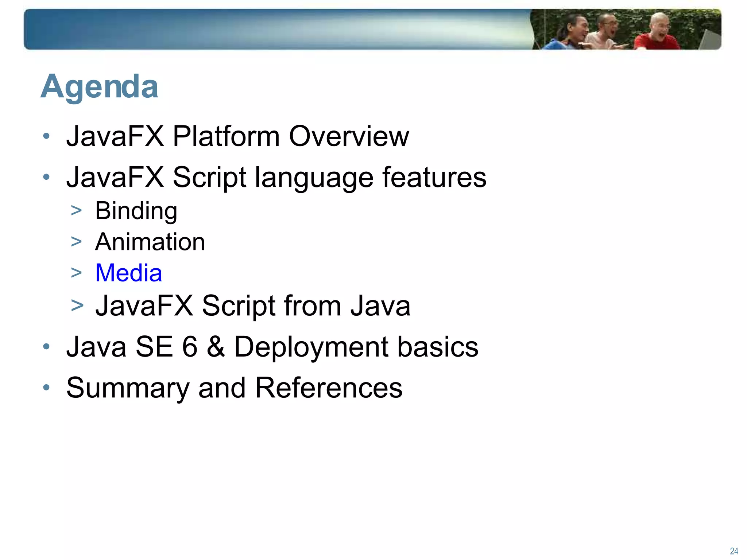The height and width of the screenshot is (560, 747).
Task: Click the Animation sub-item
Action: 150,242
